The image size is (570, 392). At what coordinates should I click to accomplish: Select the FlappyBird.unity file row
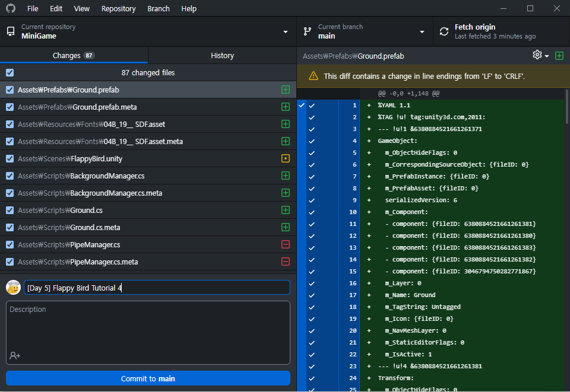(148, 158)
